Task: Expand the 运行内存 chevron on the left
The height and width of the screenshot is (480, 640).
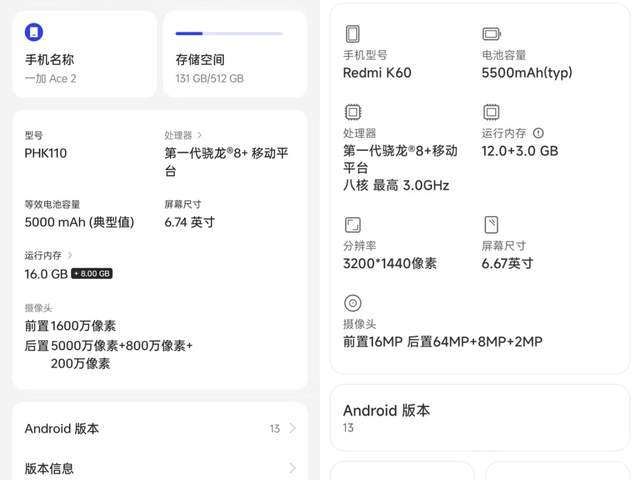Action: coord(70,255)
